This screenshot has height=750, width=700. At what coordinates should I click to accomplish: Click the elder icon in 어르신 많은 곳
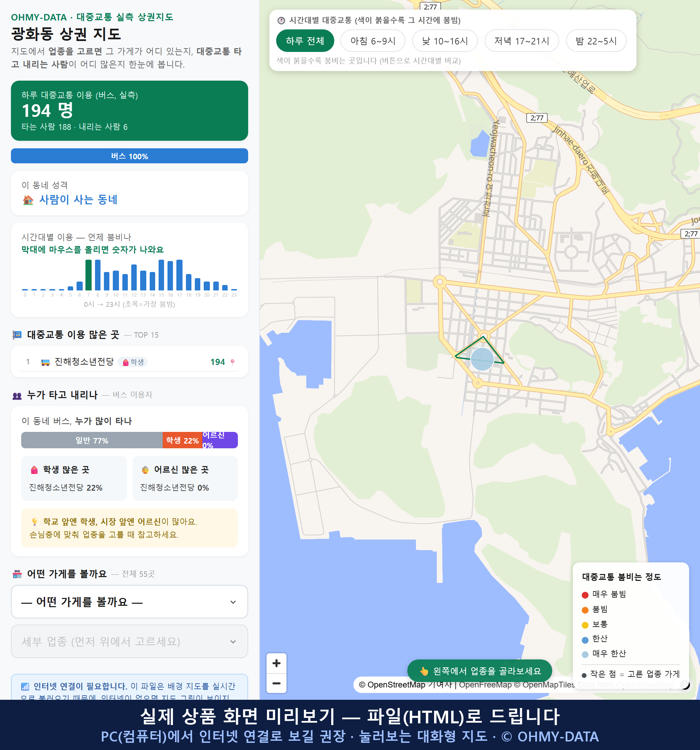(x=145, y=470)
